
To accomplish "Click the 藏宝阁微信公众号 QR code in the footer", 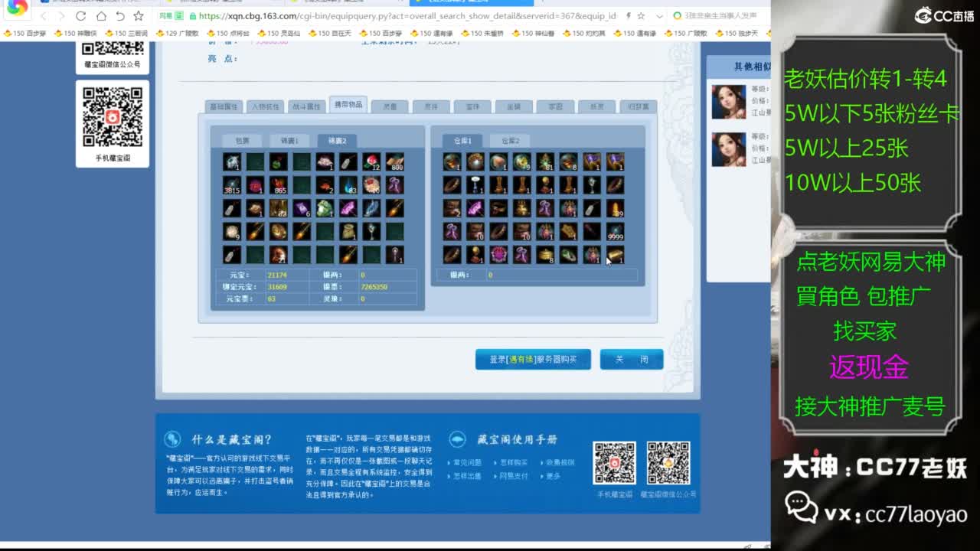I will pos(668,463).
